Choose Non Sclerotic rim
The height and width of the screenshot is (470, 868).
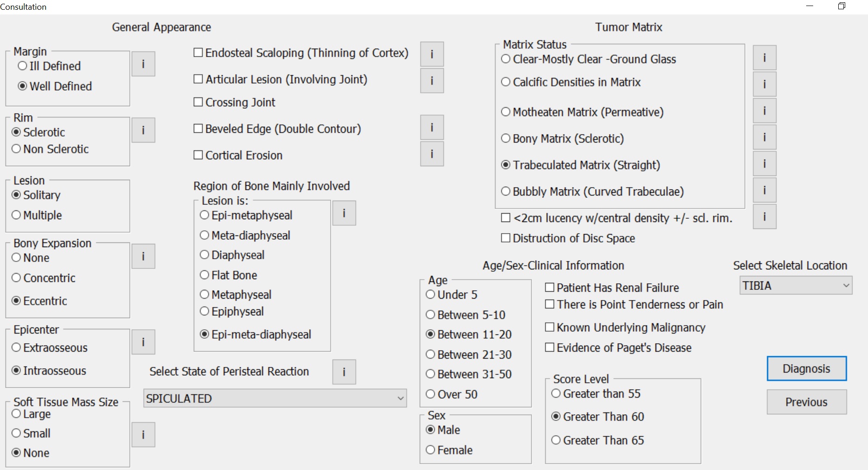(50, 149)
